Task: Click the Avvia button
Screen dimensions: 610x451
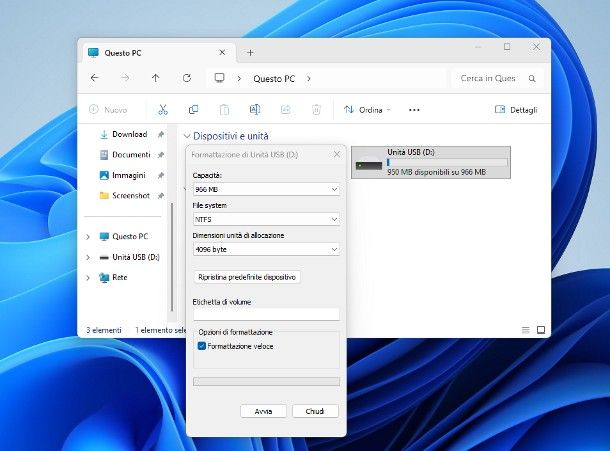Action: (263, 411)
